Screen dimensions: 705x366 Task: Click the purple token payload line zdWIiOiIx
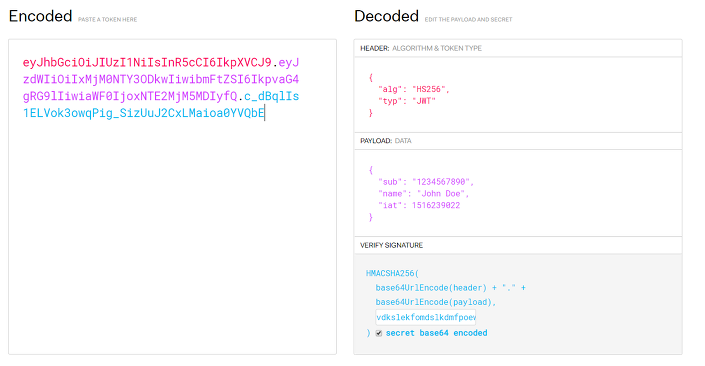click(161, 79)
